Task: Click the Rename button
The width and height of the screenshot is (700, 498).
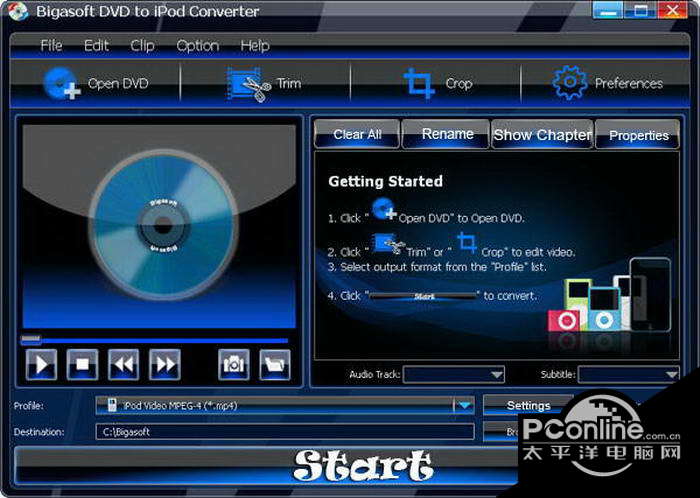Action: tap(446, 134)
